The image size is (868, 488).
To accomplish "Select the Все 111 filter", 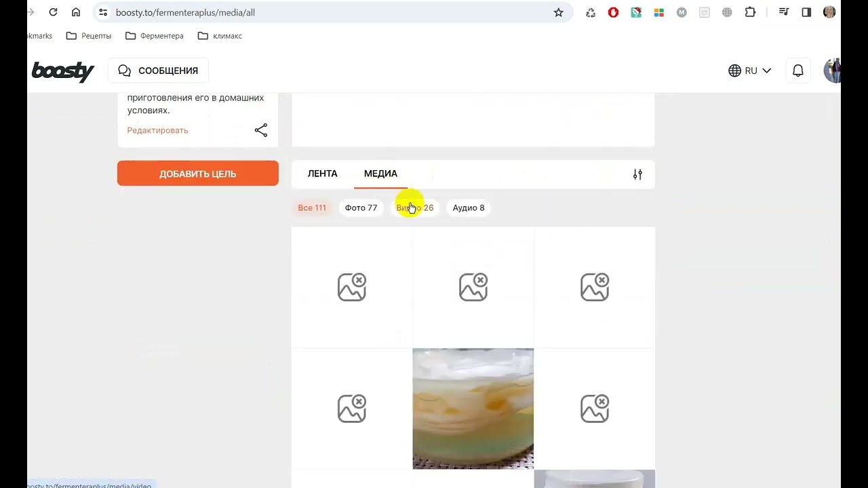I will click(x=312, y=207).
